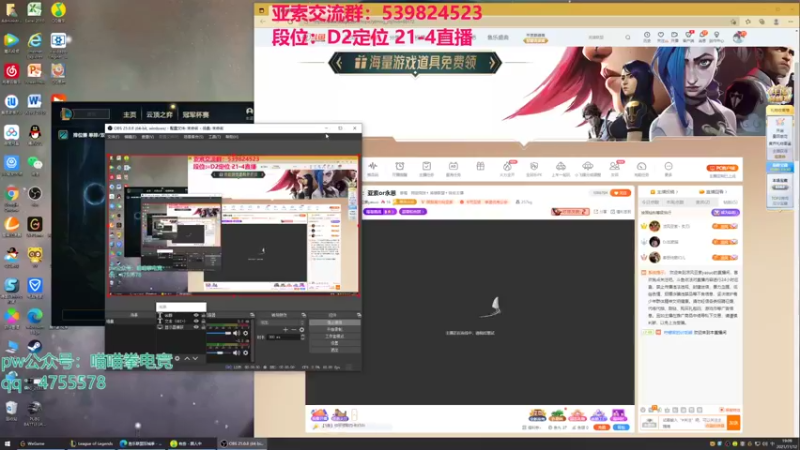Mute the second OBS mixer audio track
This screenshot has width=800, height=450.
237,353
